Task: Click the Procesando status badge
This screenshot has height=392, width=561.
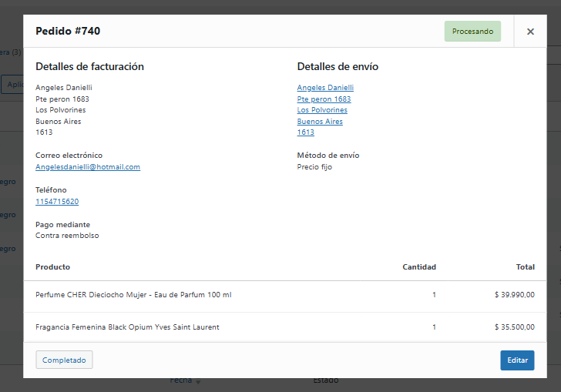Action: click(472, 32)
